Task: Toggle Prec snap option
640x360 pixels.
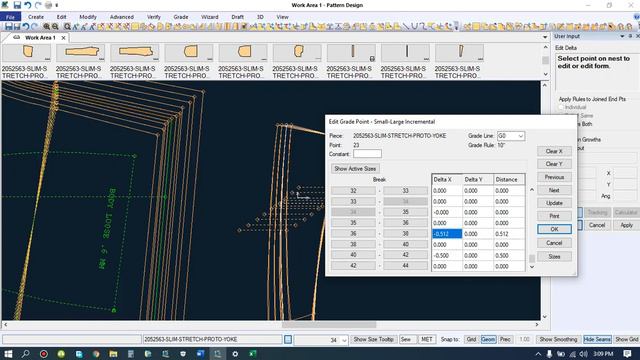Action: coord(505,340)
